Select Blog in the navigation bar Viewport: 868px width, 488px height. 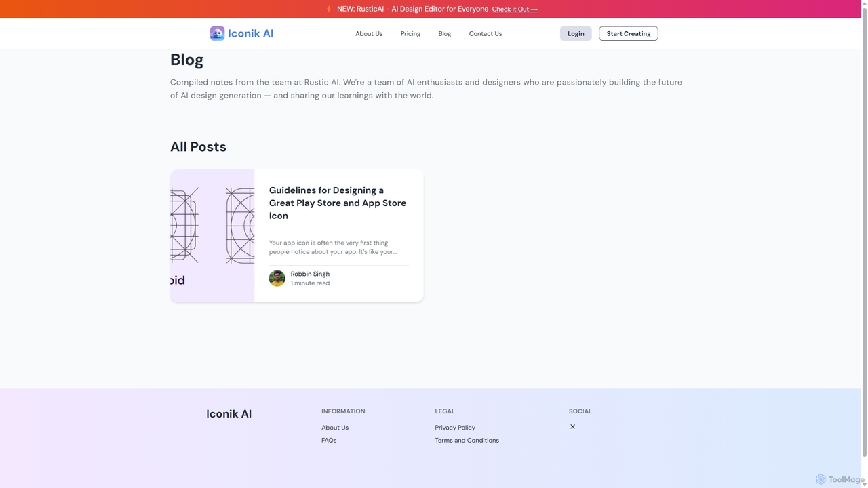[x=445, y=33]
